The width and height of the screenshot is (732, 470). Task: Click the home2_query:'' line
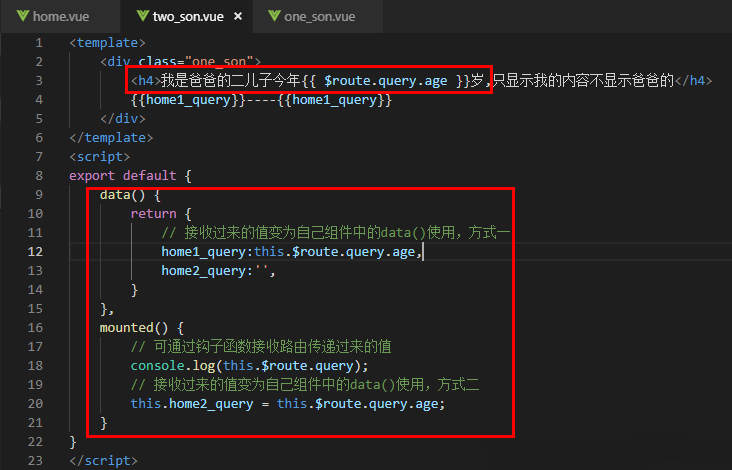(x=218, y=271)
